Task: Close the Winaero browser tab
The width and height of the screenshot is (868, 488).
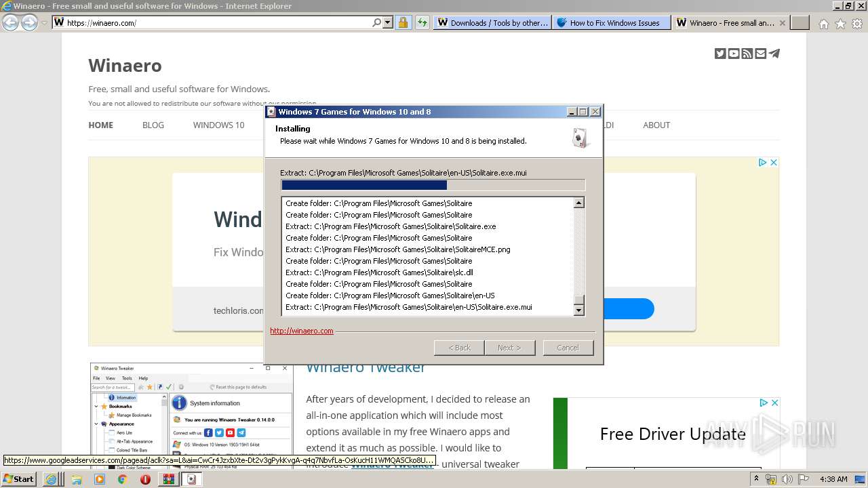Action: [x=782, y=22]
